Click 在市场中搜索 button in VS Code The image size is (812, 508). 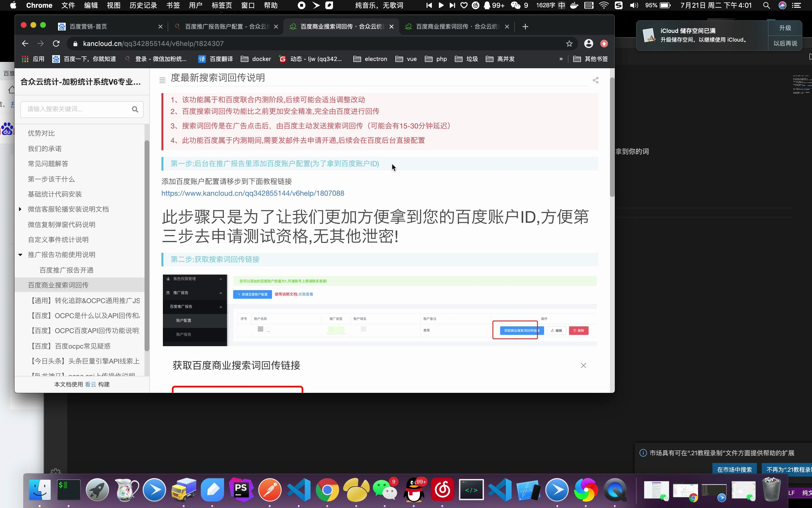(x=734, y=469)
